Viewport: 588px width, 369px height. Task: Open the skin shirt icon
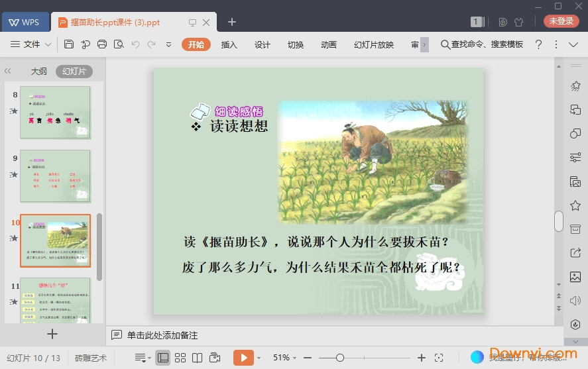coord(519,22)
